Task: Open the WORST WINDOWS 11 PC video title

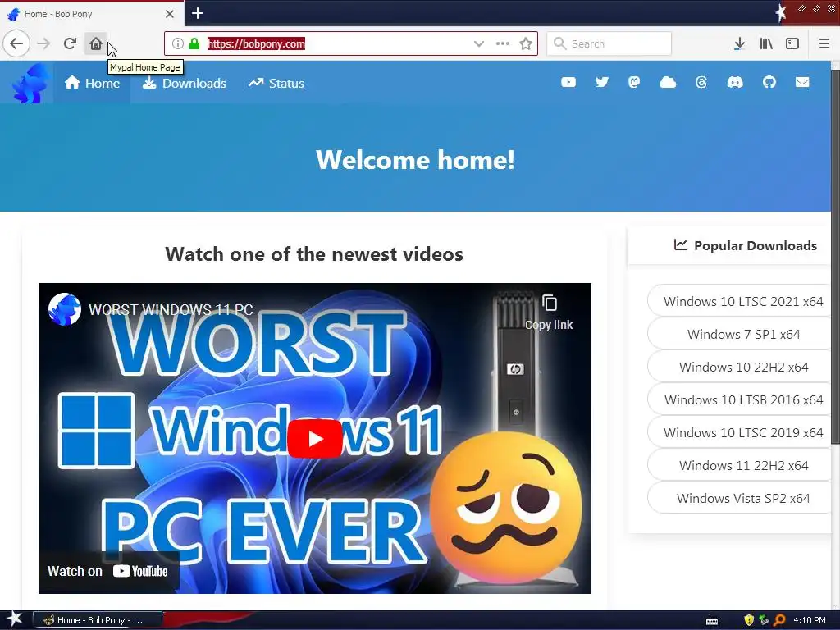Action: [x=171, y=309]
